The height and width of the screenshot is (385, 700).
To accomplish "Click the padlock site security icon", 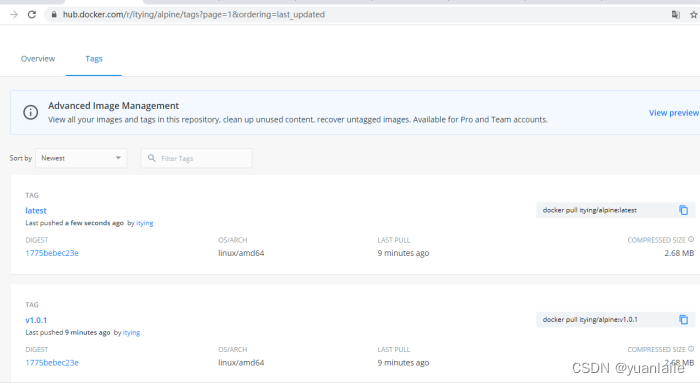I will 54,14.
